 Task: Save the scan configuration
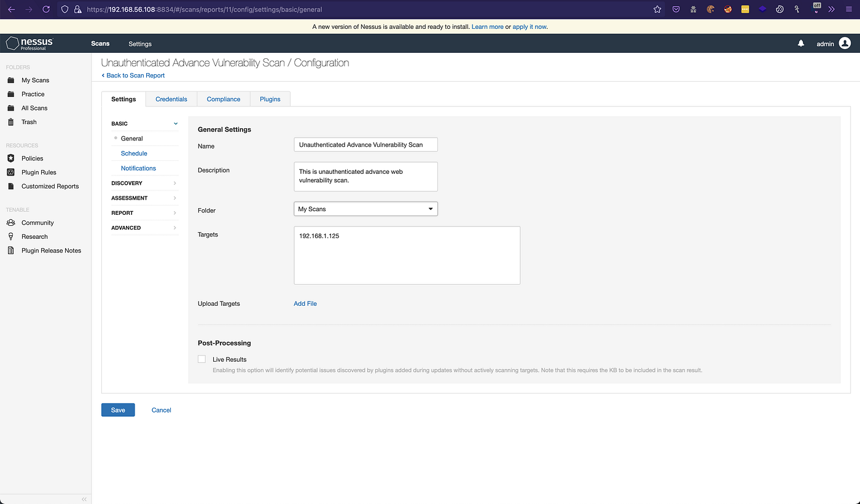[117, 409]
